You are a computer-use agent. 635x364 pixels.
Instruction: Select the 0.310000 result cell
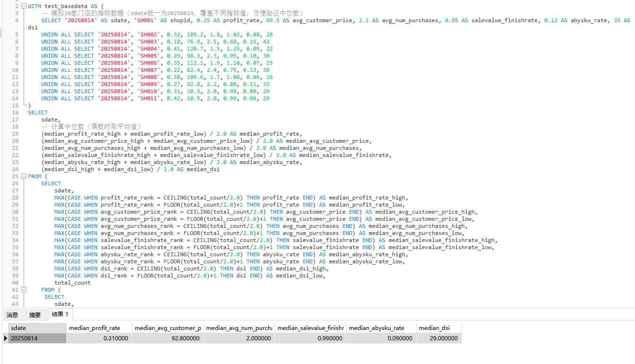(x=99, y=338)
